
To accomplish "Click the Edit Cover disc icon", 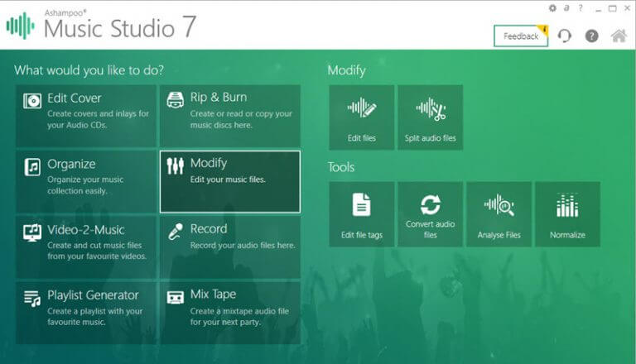I will [32, 101].
